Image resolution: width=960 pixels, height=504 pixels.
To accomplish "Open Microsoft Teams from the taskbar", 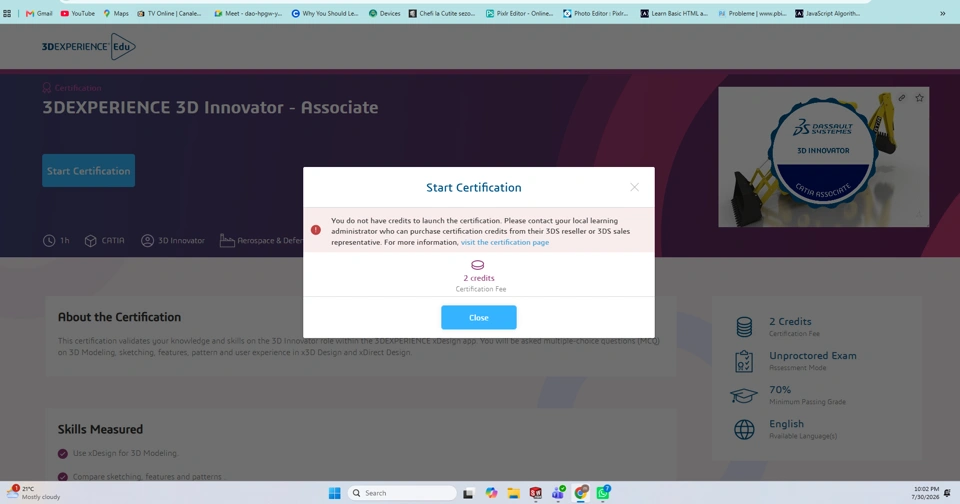I will (558, 493).
